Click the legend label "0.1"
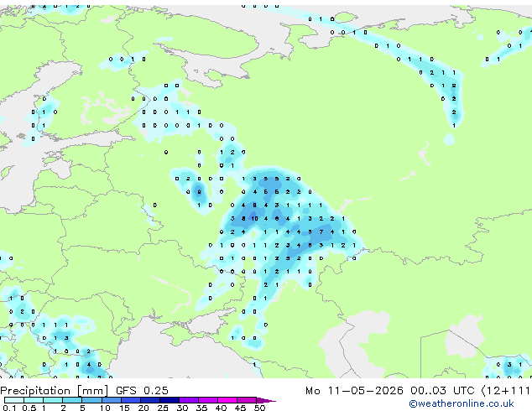 pos(9,408)
